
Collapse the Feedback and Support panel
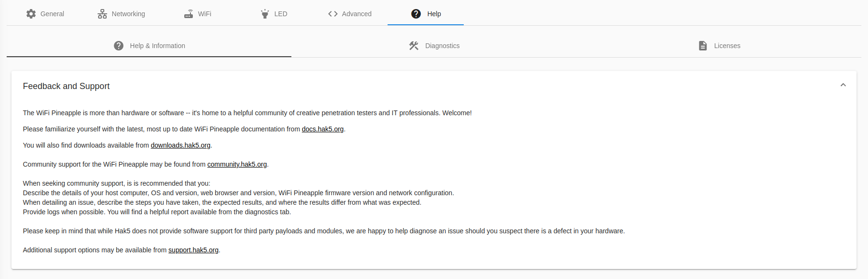click(x=843, y=85)
